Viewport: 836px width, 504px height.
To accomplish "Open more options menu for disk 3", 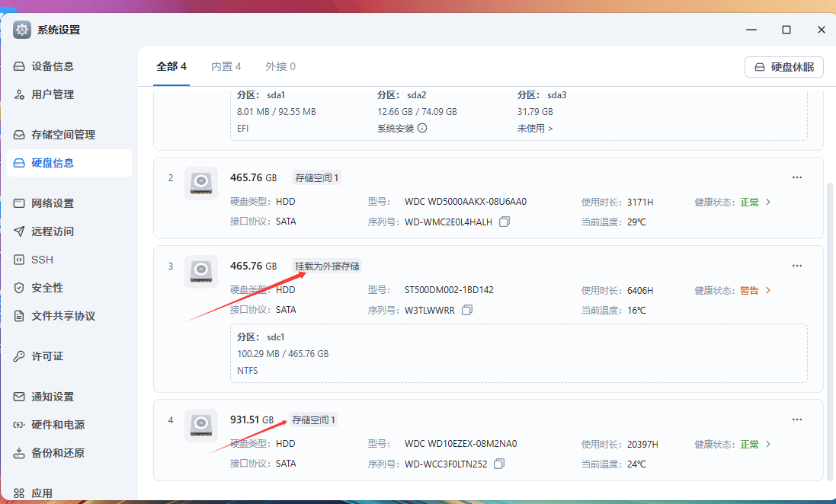I will (x=797, y=265).
